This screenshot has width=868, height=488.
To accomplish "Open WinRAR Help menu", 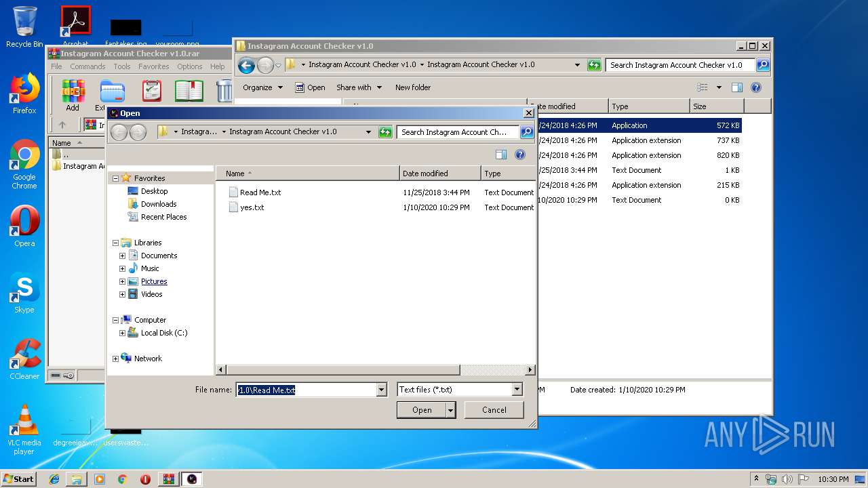I will click(x=217, y=66).
